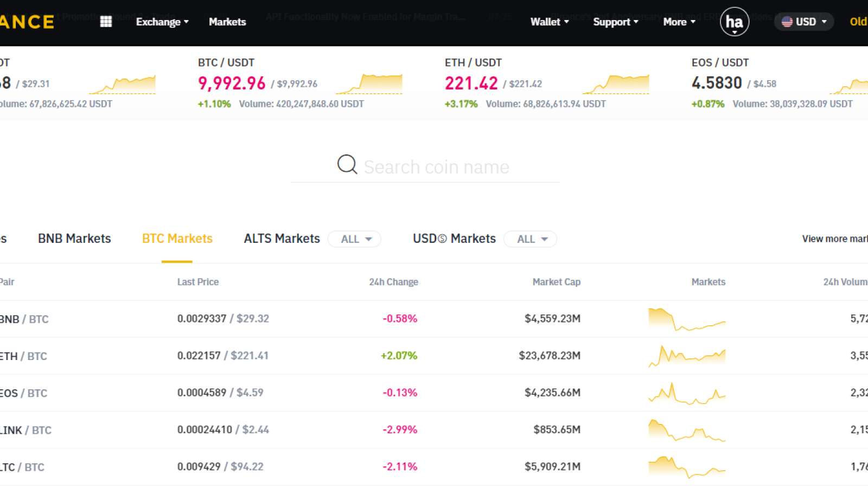Click last price 0.009429 / $94.22
868x488 pixels.
tap(220, 467)
